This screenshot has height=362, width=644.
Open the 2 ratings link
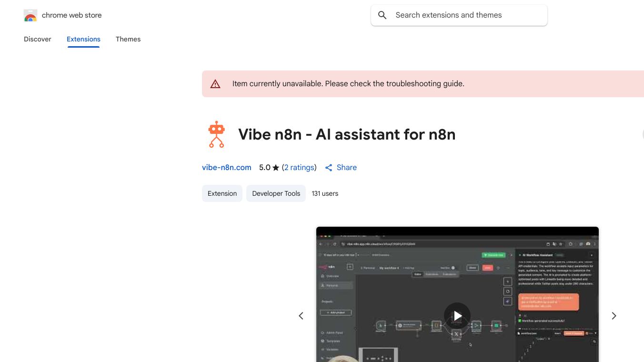point(300,168)
